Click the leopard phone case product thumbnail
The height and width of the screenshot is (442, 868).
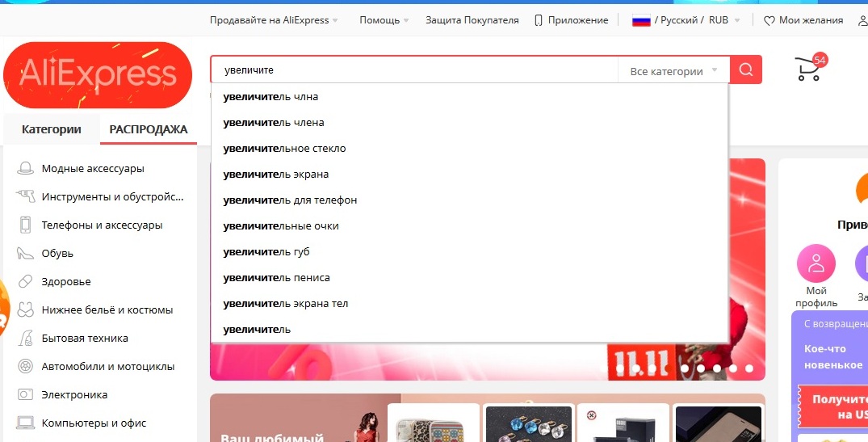[434, 423]
